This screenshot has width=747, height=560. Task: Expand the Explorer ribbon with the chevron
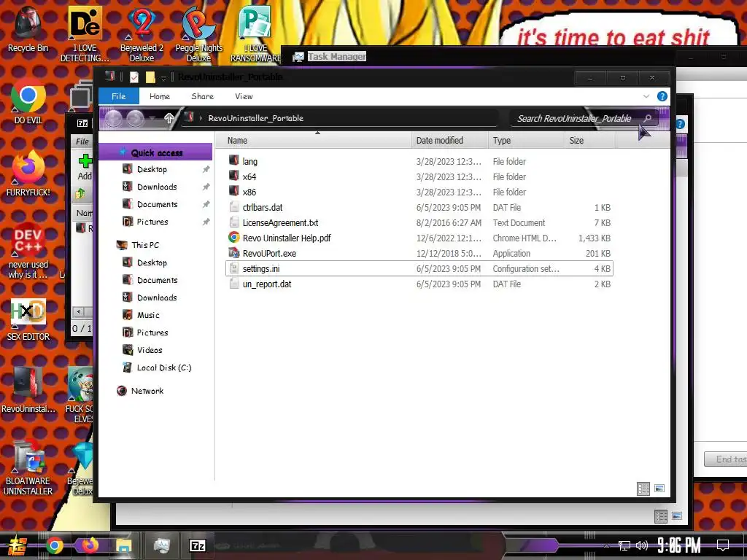(x=646, y=96)
